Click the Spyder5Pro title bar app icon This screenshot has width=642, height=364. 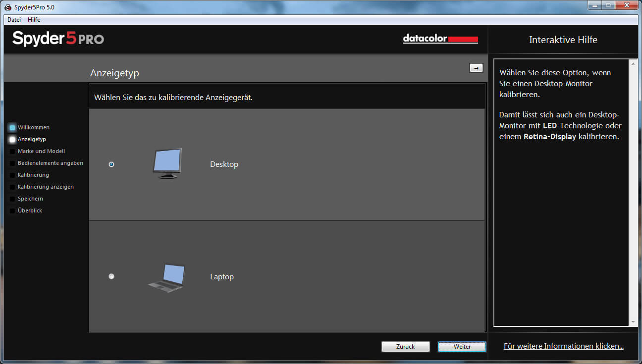point(8,7)
